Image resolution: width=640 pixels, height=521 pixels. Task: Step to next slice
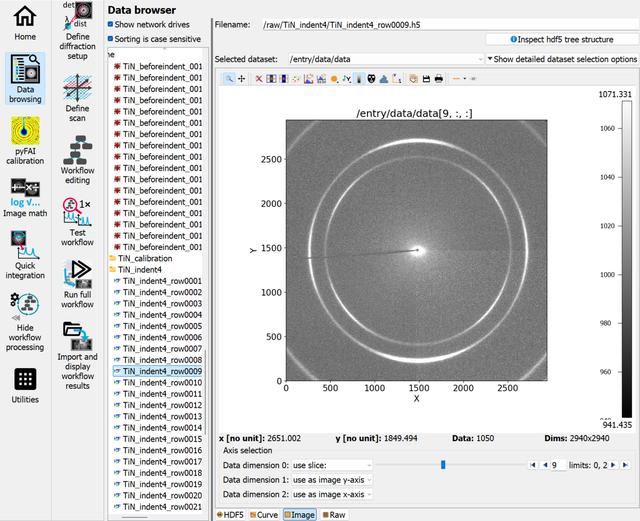point(613,465)
